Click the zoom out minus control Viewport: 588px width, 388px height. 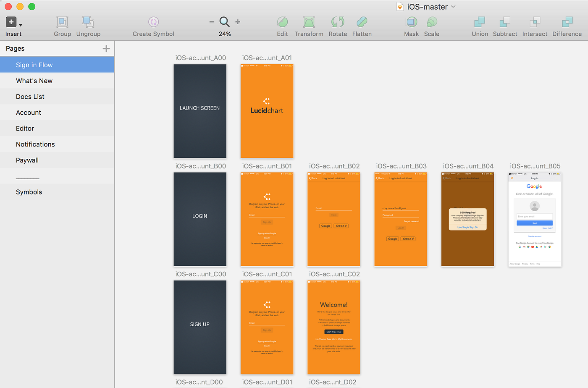pos(212,22)
